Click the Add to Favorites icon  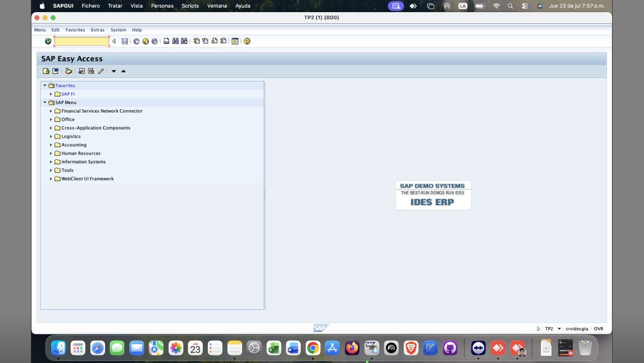pyautogui.click(x=81, y=71)
